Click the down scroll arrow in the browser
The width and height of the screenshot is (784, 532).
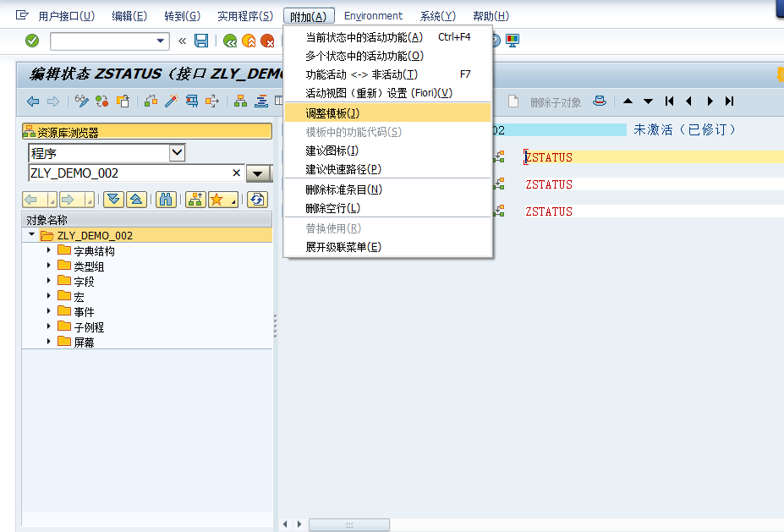[x=113, y=200]
